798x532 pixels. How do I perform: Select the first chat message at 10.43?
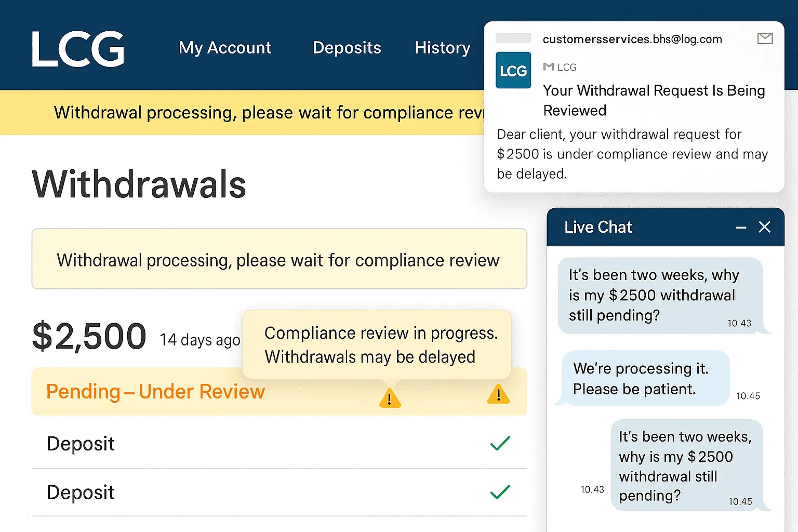click(660, 296)
